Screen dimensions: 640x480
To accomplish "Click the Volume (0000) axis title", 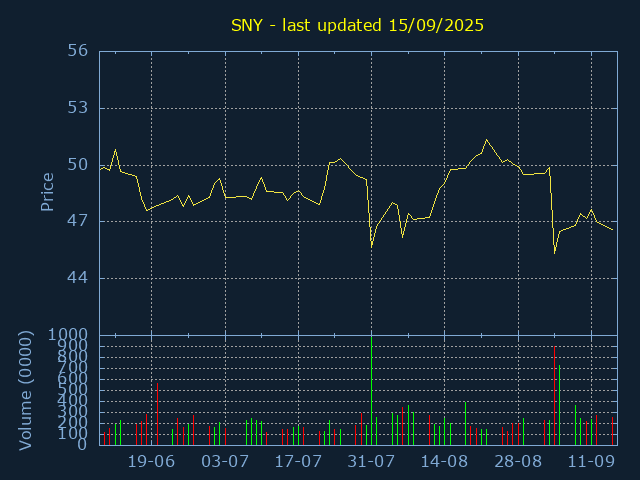I will click(x=25, y=391).
